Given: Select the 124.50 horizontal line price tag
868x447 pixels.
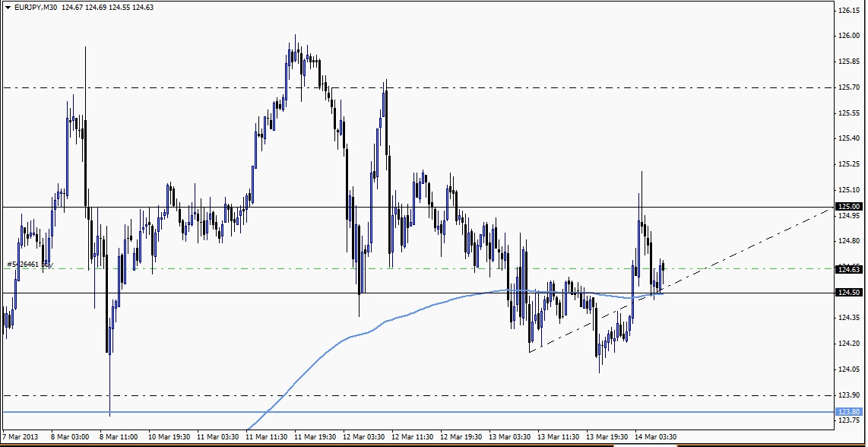Looking at the screenshot, I should 849,293.
